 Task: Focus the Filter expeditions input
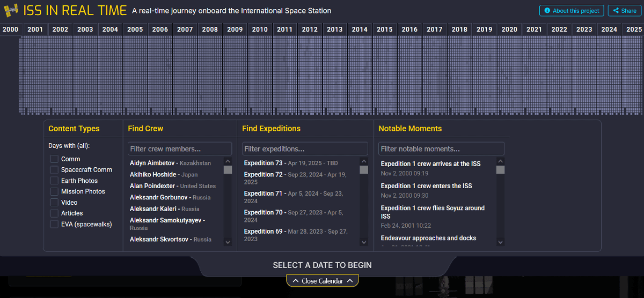[305, 149]
